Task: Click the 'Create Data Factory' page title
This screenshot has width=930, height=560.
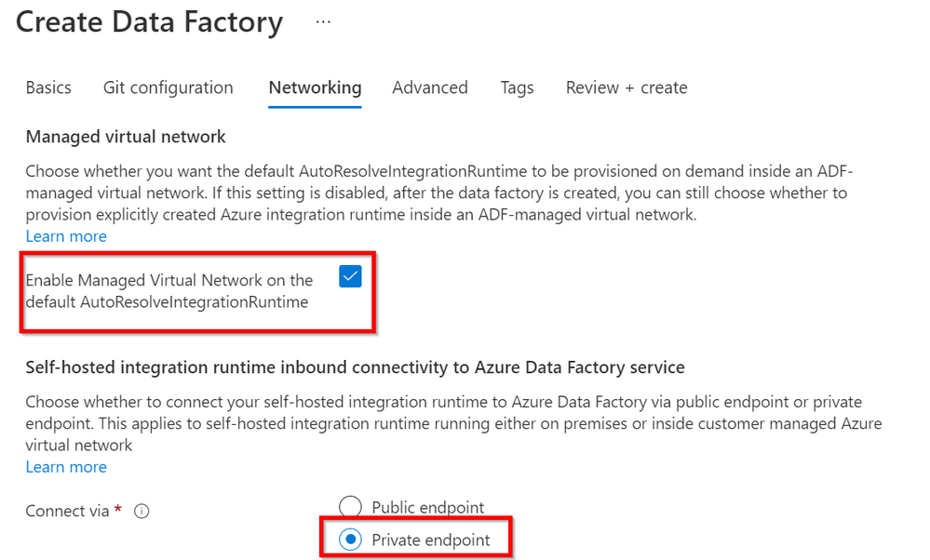Action: [149, 22]
